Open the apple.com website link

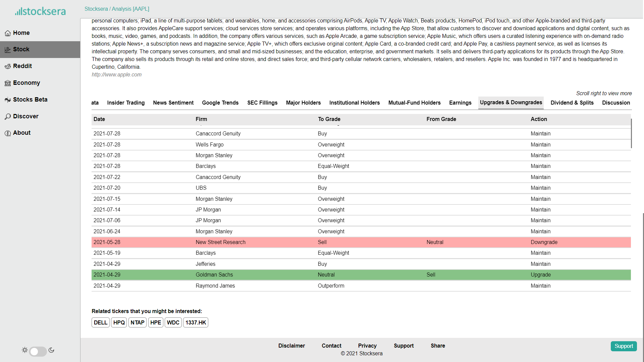(116, 75)
